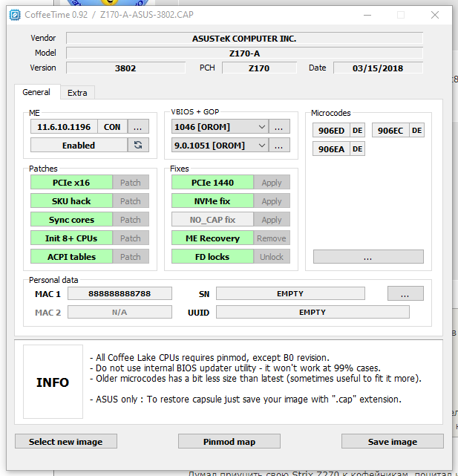458x476 pixels.
Task: Click the FD locks label
Action: tap(212, 256)
